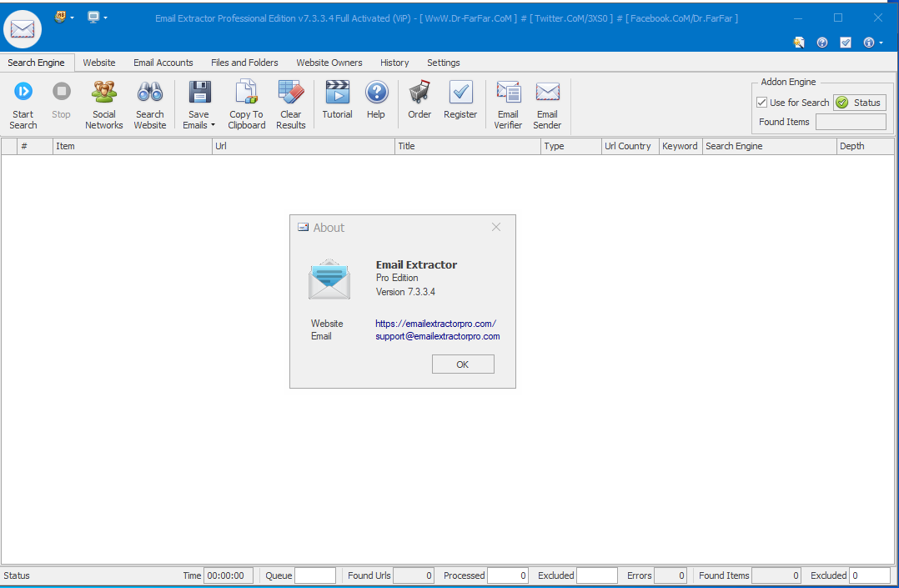
Task: Open the Email Verifier tool
Action: pyautogui.click(x=508, y=93)
